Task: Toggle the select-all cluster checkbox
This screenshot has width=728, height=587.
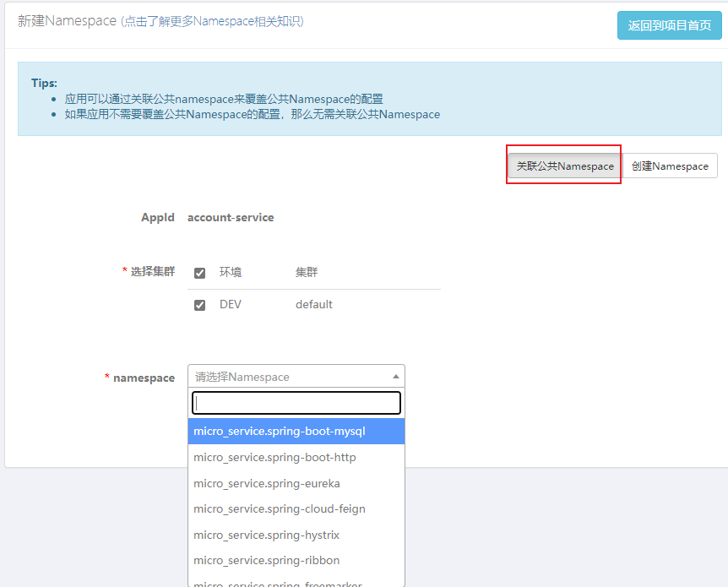Action: click(x=199, y=273)
